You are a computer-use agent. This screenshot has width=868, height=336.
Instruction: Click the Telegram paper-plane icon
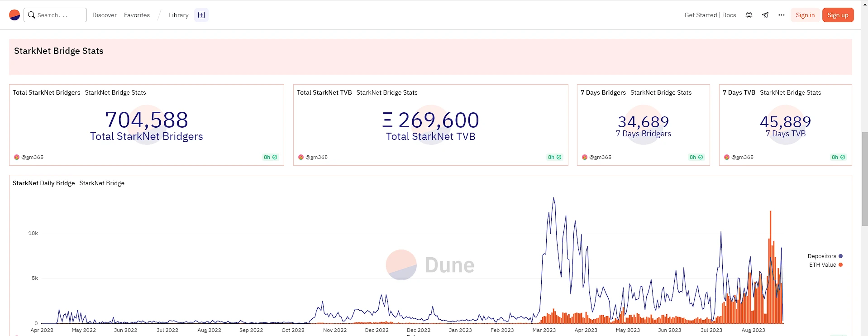click(765, 15)
